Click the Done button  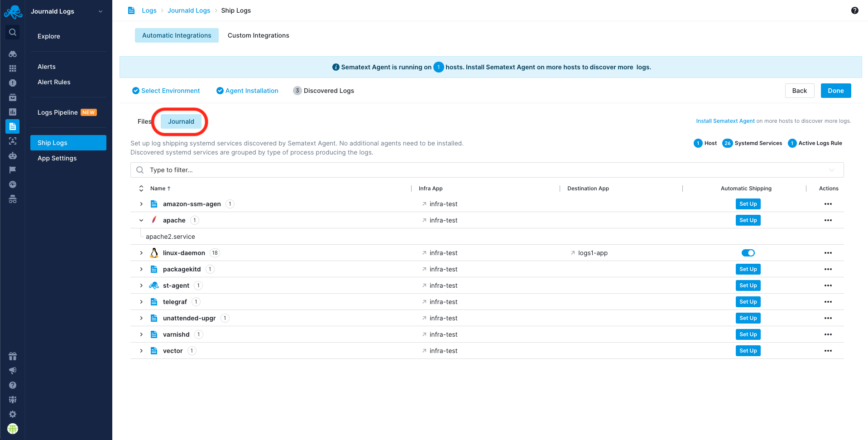(836, 91)
